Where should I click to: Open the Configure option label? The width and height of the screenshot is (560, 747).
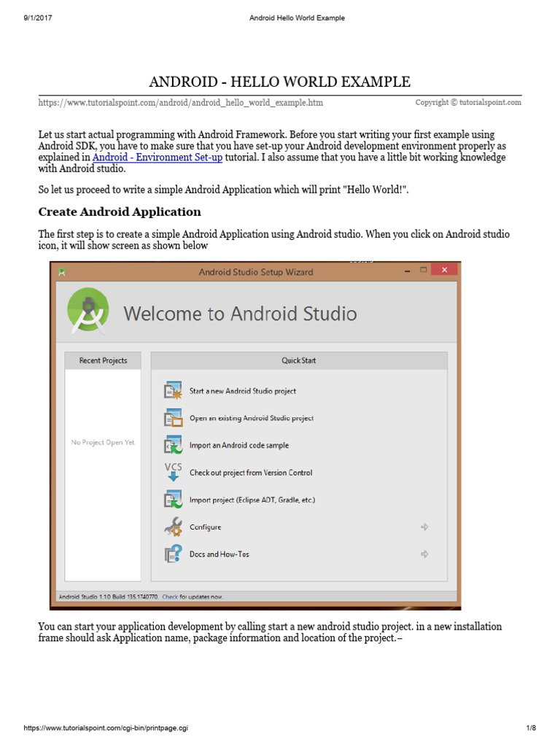[205, 527]
